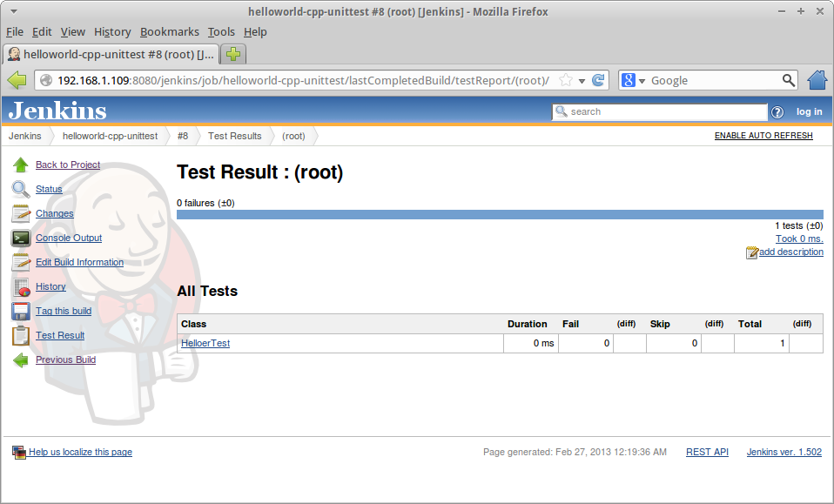Screen dimensions: 834x504
Task: Click the Took 0 ms. link
Action: pos(799,239)
